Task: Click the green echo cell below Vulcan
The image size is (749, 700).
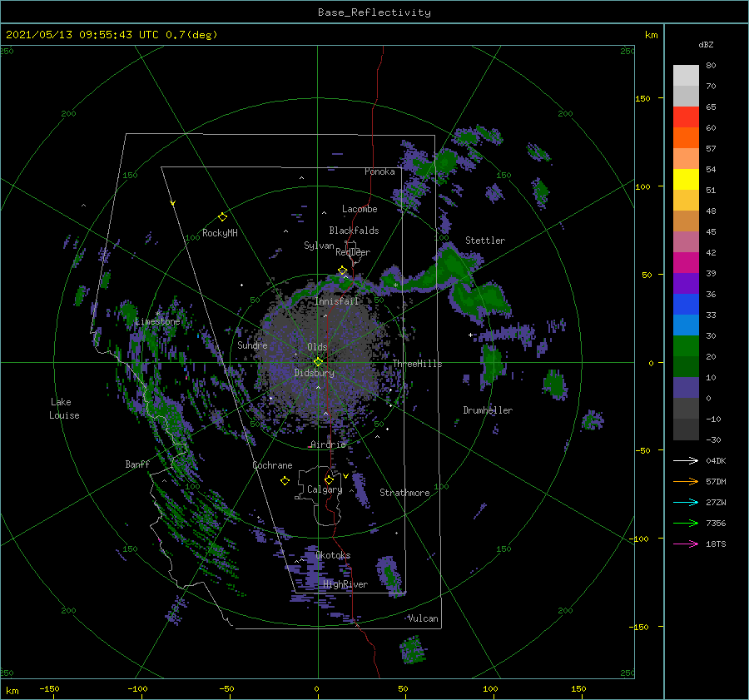Action: pos(412,649)
